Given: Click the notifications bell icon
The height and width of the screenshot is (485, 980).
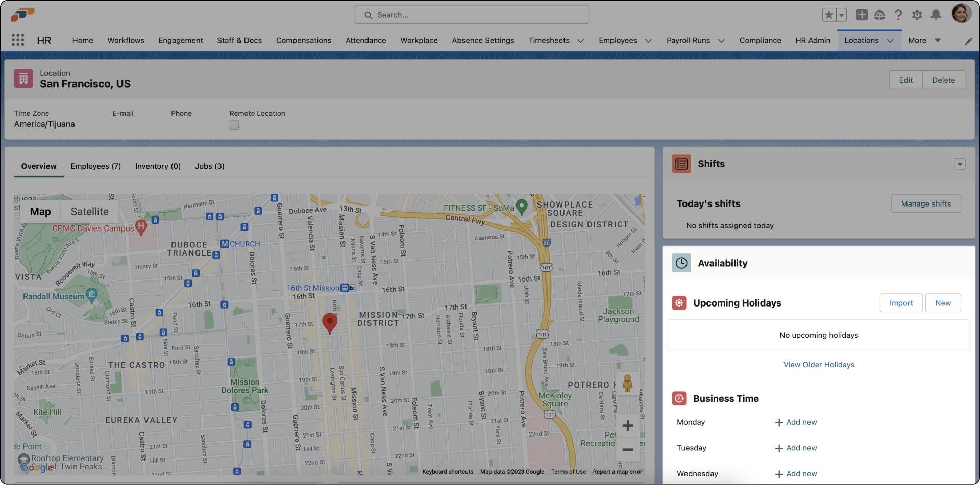Looking at the screenshot, I should pyautogui.click(x=936, y=15).
